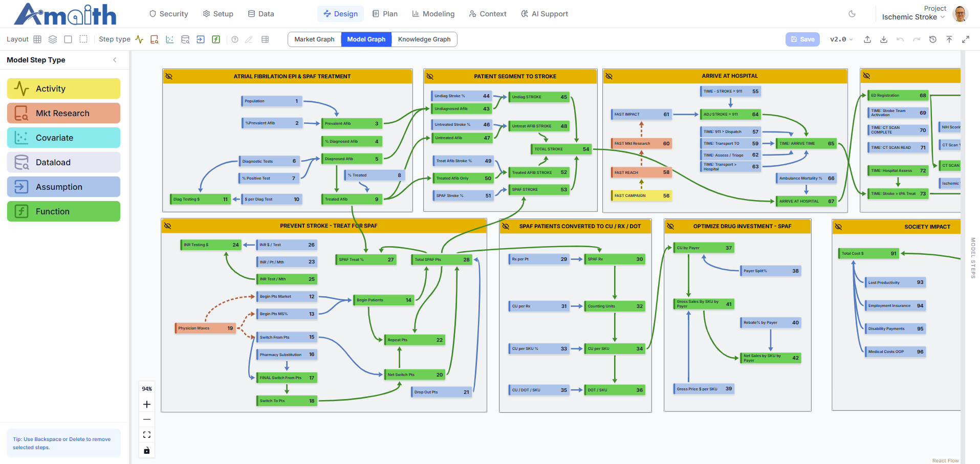980x464 pixels.
Task: Click the arrow-to-top publish icon
Action: coord(949,39)
